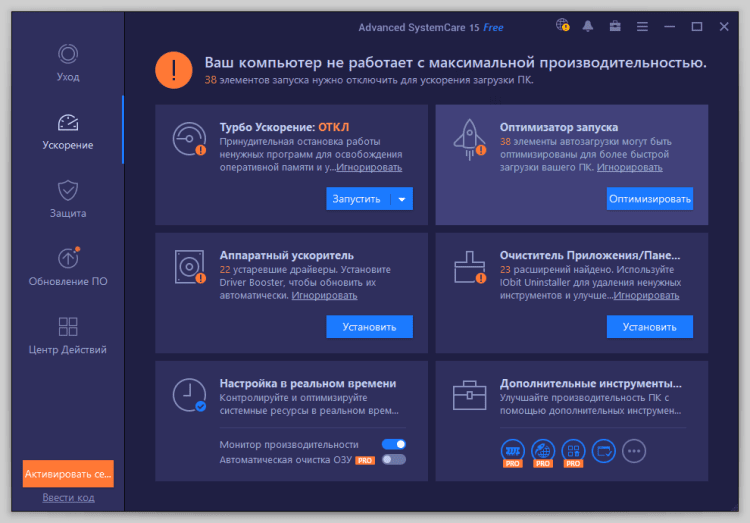Open the window checkmark tool icon
This screenshot has width=750, height=523.
(x=604, y=451)
